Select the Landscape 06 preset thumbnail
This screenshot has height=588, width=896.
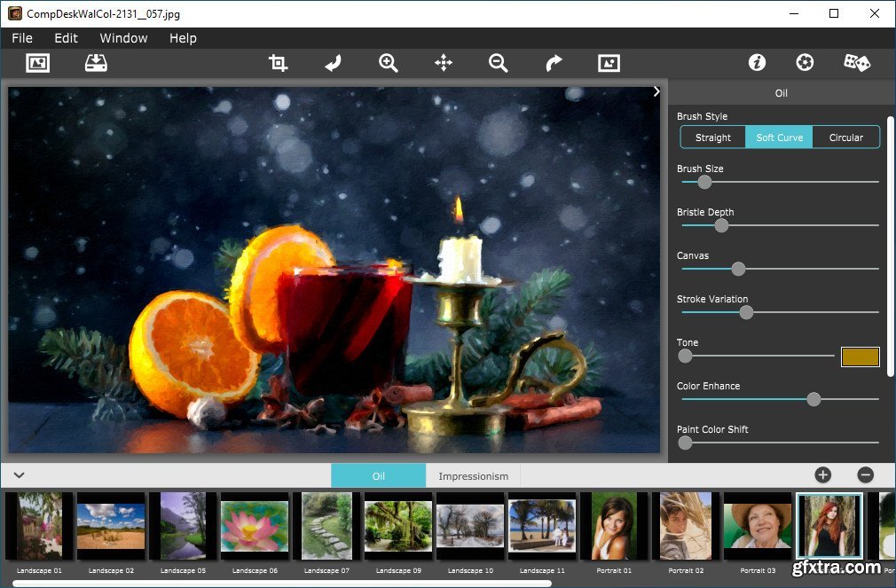click(254, 526)
